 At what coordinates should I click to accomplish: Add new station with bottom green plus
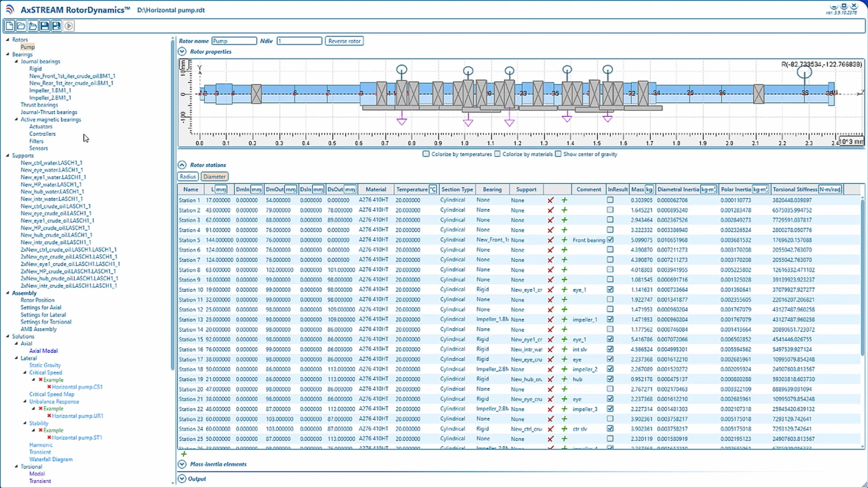tap(184, 454)
